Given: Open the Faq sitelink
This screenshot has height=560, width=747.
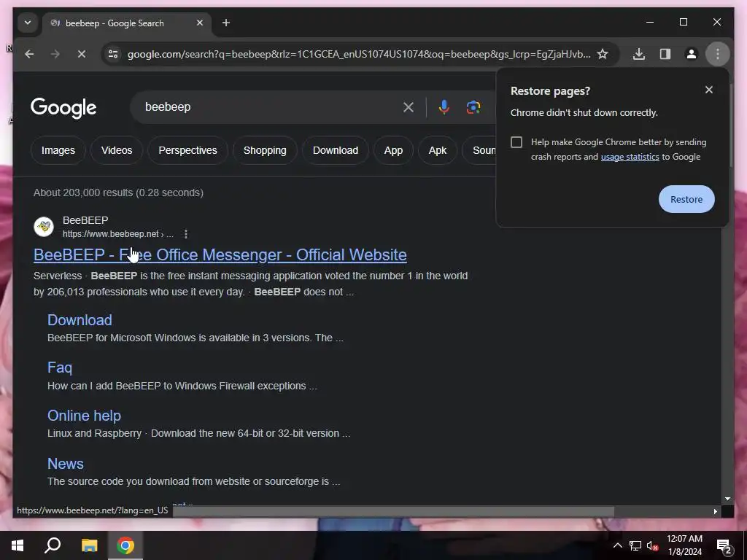Looking at the screenshot, I should [x=60, y=367].
